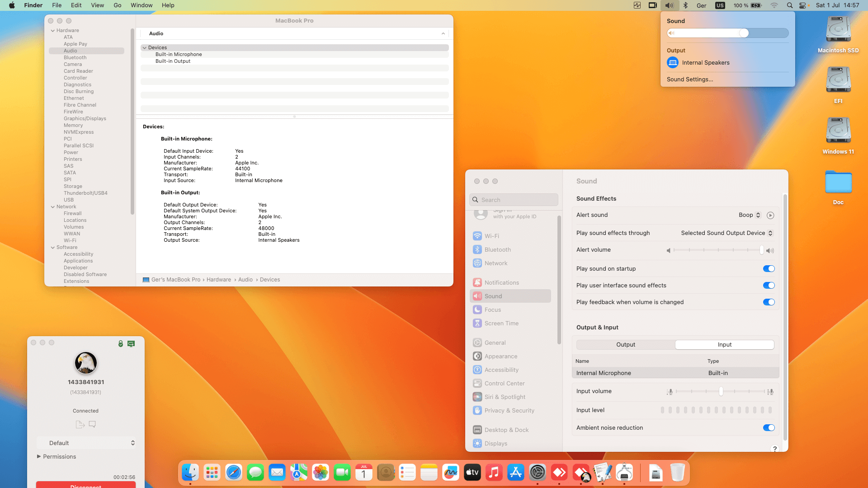
Task: Open Spotlight search in menu bar
Action: tap(790, 5)
